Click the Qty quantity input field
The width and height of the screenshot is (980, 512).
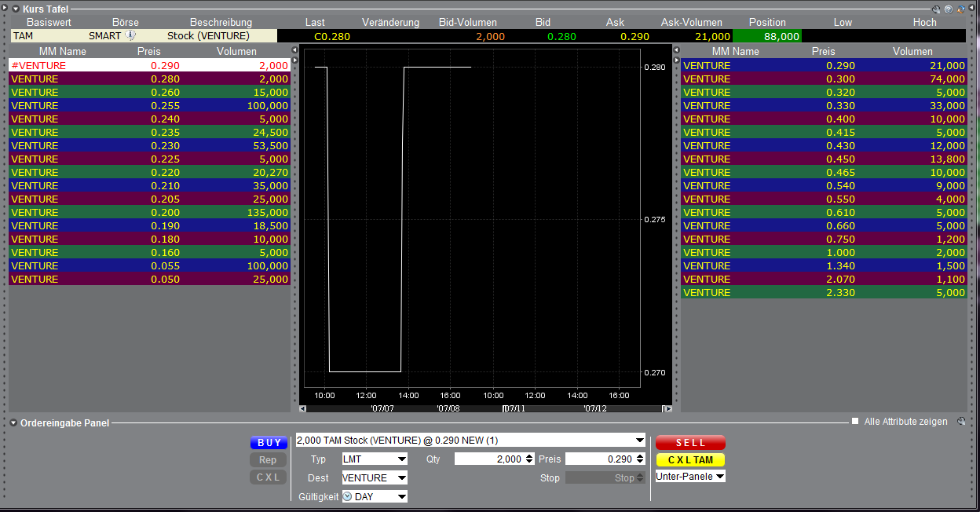[x=488, y=459]
